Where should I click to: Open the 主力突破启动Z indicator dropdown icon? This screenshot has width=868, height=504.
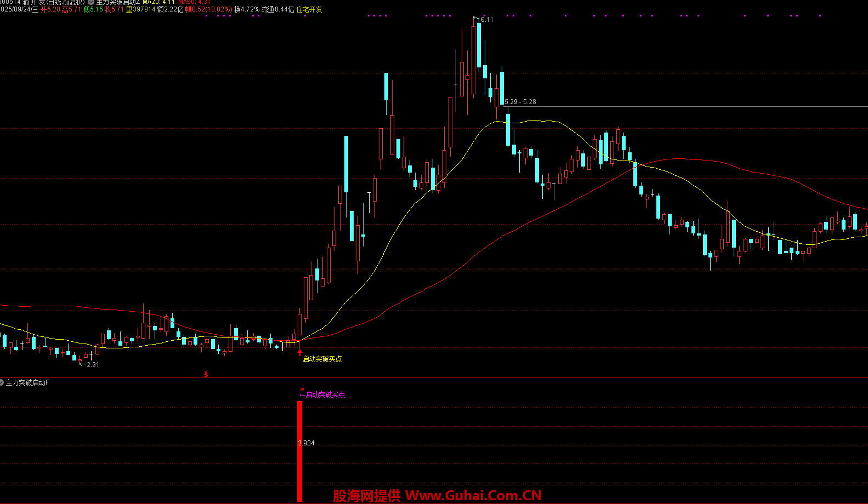tap(91, 2)
